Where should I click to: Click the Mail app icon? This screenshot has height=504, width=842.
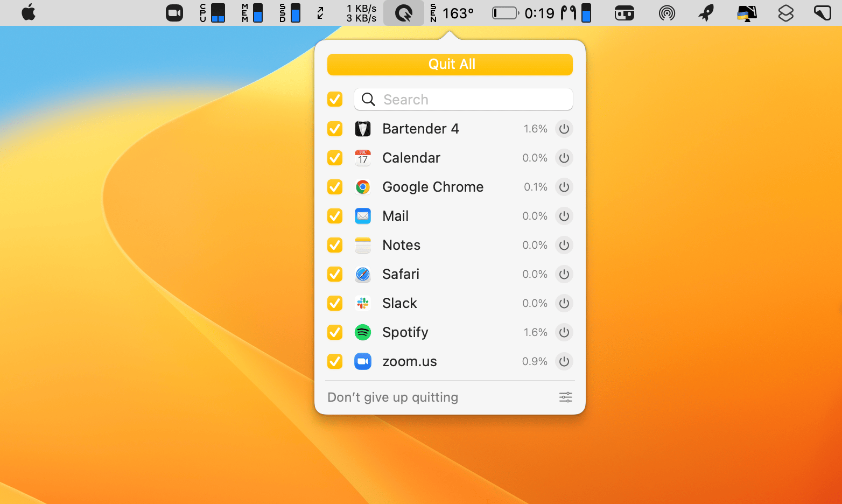[363, 216]
